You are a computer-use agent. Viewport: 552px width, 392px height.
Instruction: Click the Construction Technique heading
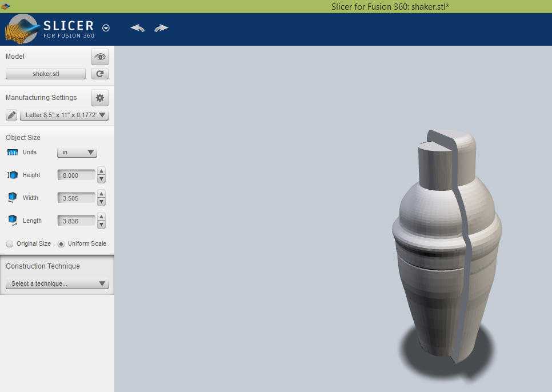tap(43, 266)
